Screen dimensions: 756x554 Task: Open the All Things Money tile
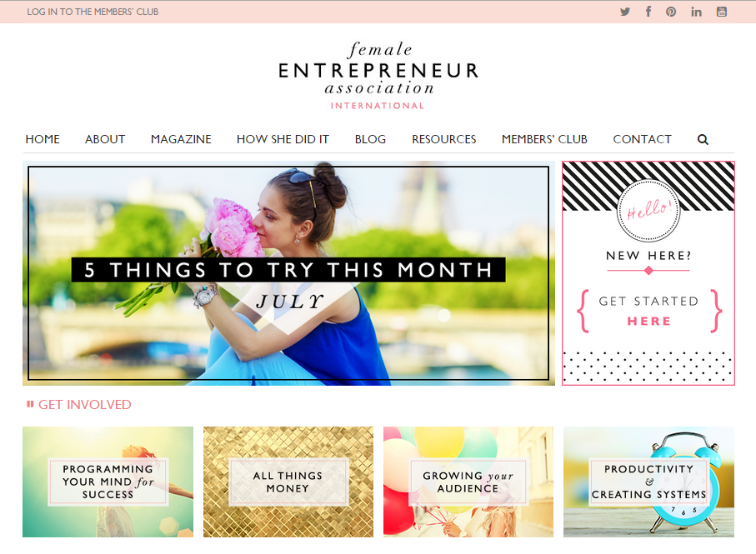click(288, 482)
